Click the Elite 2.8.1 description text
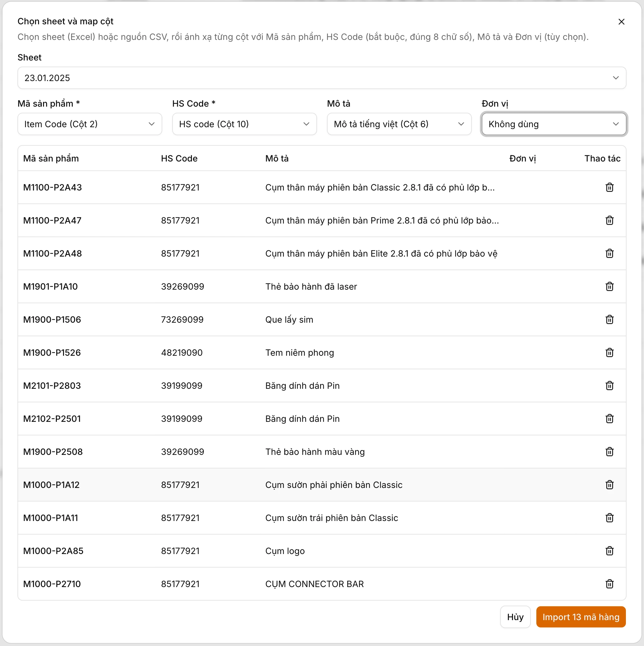Viewport: 644px width, 646px height. [381, 254]
